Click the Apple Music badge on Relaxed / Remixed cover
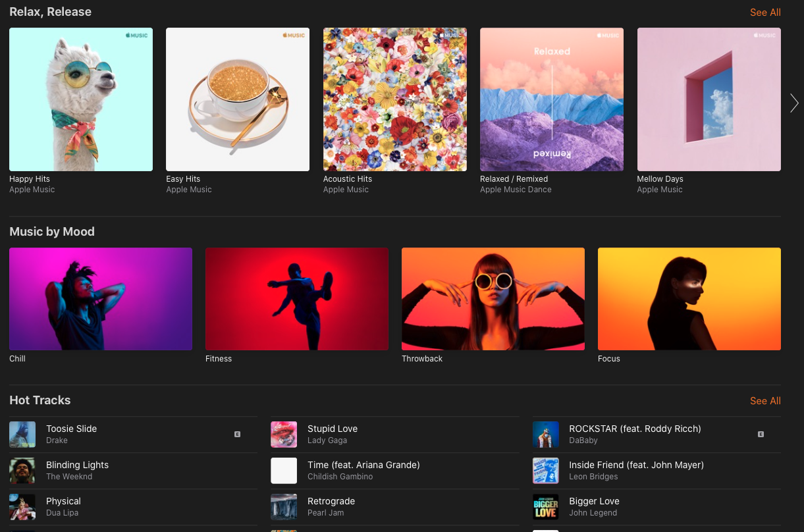This screenshot has height=532, width=804. click(605, 36)
